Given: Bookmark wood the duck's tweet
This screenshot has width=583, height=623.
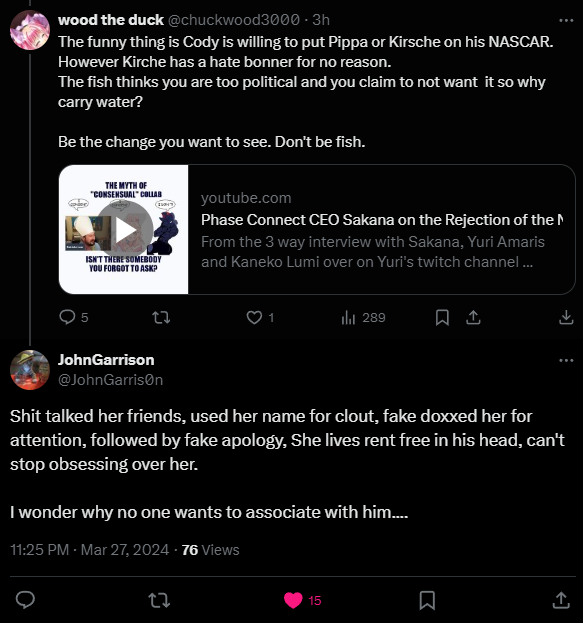Looking at the screenshot, I should click(x=442, y=317).
